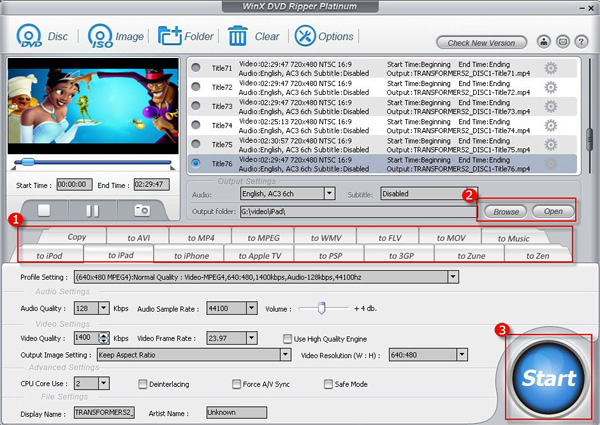Switch to the to MOV tab
The image size is (600, 425).
coord(451,238)
